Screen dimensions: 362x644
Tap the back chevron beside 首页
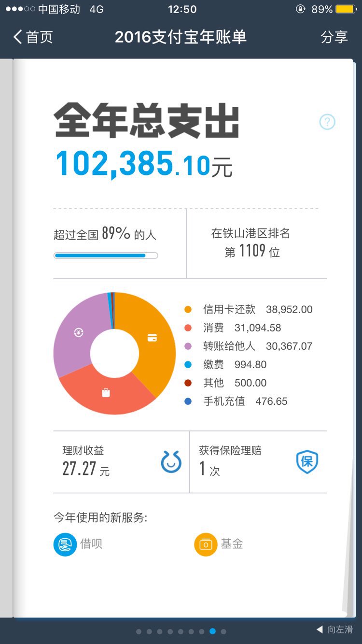point(18,37)
